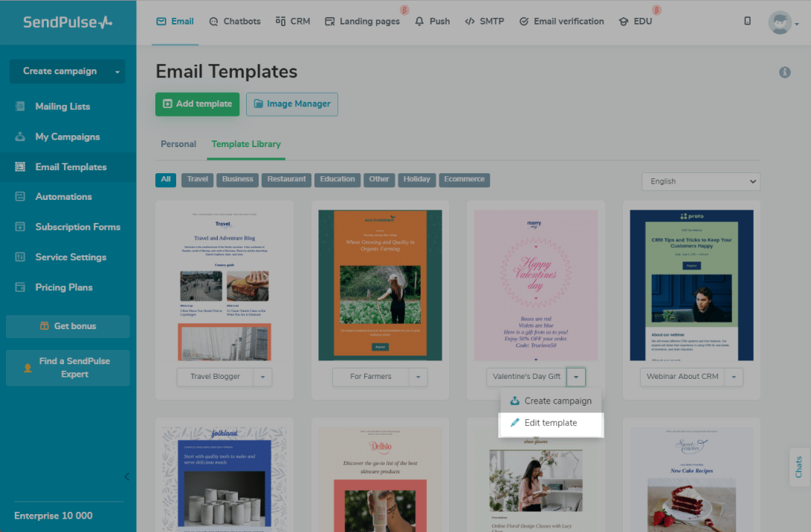Switch to Chatbots section
Screen dimensions: 811x532
(235, 22)
